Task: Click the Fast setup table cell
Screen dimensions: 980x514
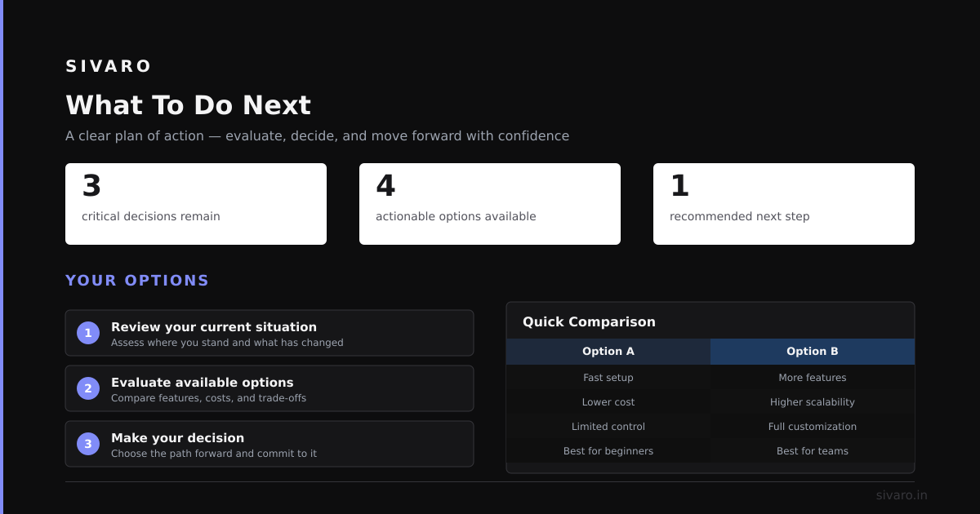Action: point(608,378)
